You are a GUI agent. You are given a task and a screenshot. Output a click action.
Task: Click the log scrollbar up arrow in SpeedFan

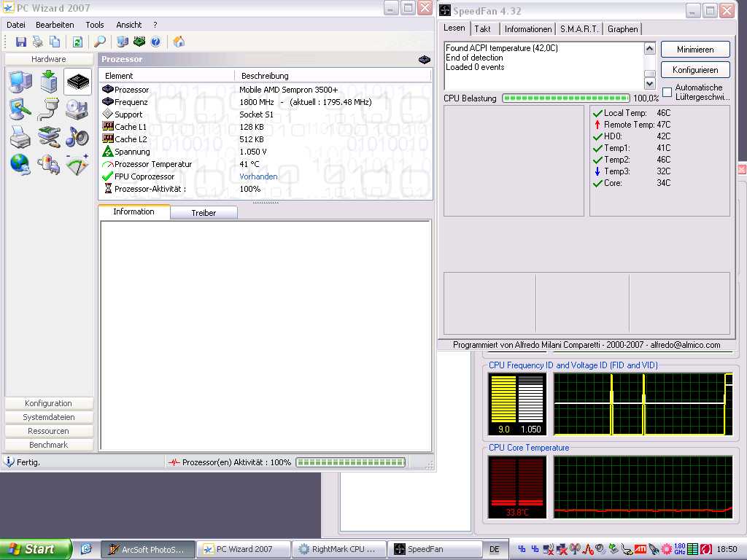(649, 49)
